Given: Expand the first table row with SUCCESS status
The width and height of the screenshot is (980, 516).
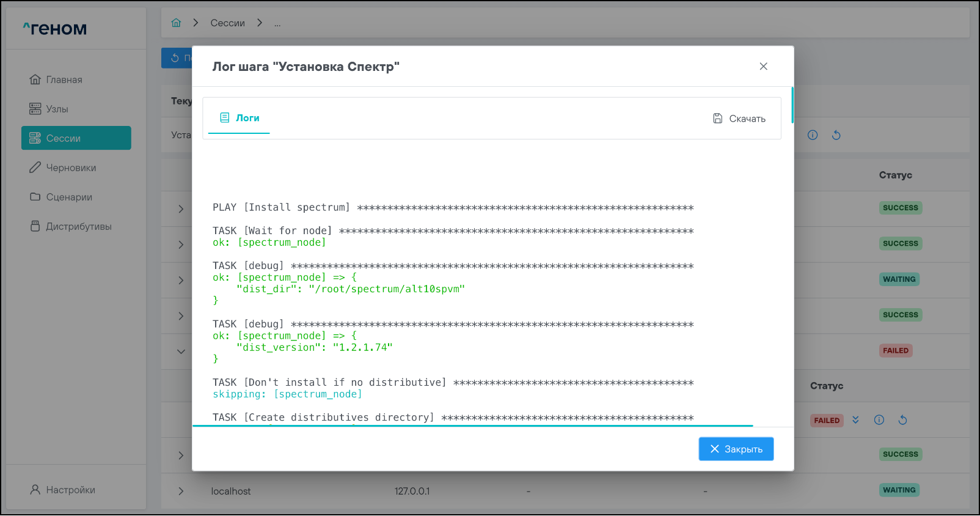Looking at the screenshot, I should tap(181, 209).
